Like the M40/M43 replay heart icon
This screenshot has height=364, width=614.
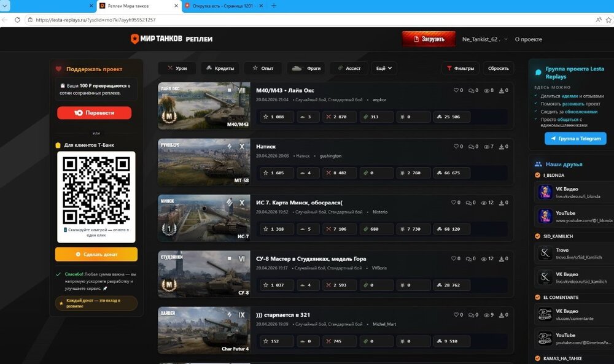tap(456, 90)
